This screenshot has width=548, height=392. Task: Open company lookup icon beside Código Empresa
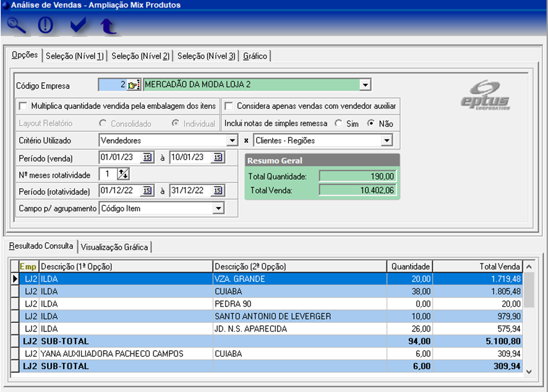pyautogui.click(x=134, y=85)
